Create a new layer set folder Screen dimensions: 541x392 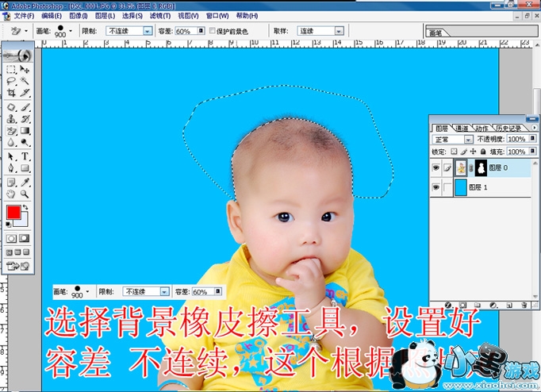point(478,305)
